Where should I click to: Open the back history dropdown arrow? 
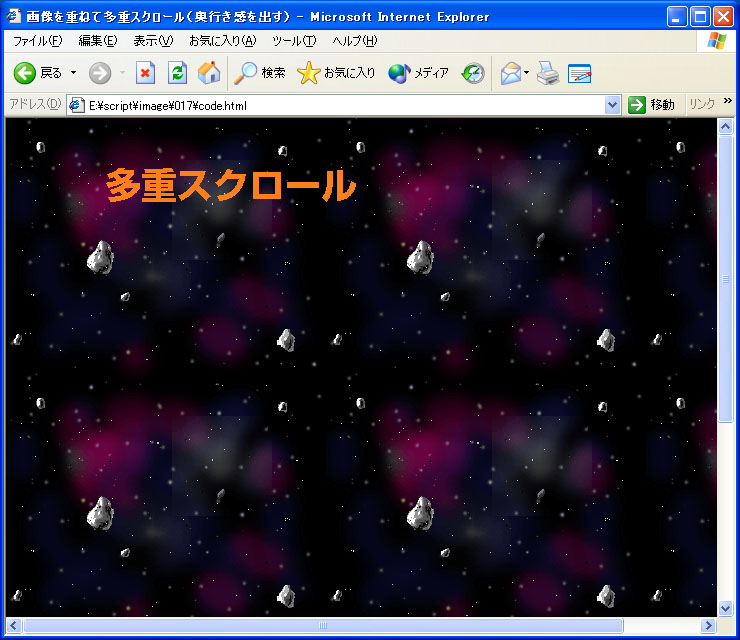pos(74,73)
